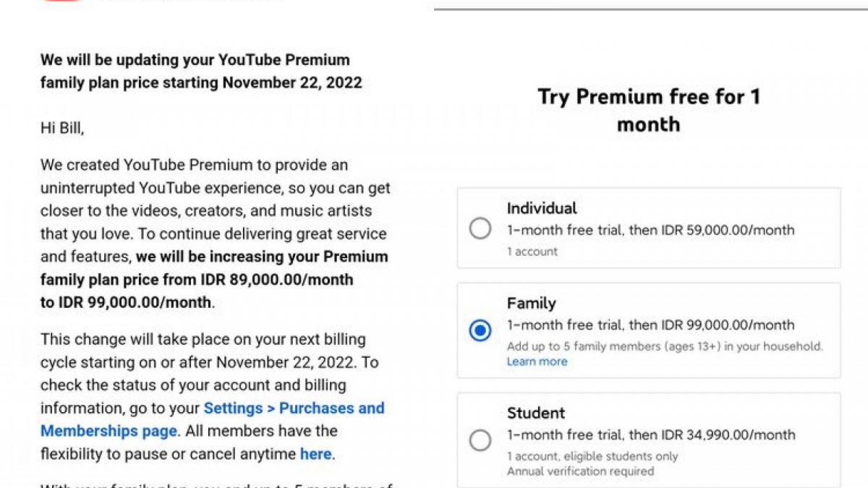Click the 'Student' plan label
868x488 pixels.
coord(535,413)
